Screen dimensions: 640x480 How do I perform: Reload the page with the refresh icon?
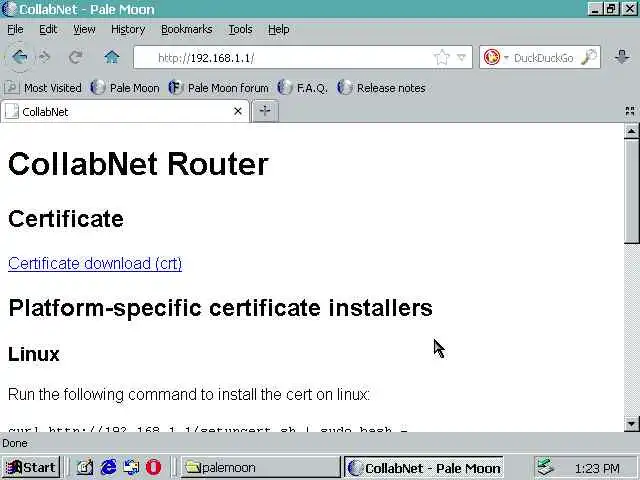(76, 57)
